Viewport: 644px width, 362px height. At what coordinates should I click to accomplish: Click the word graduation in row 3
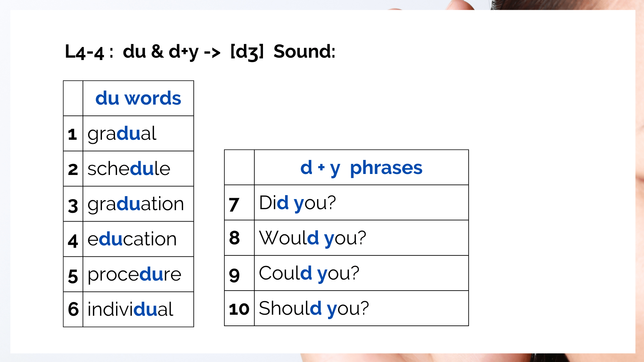(x=136, y=204)
